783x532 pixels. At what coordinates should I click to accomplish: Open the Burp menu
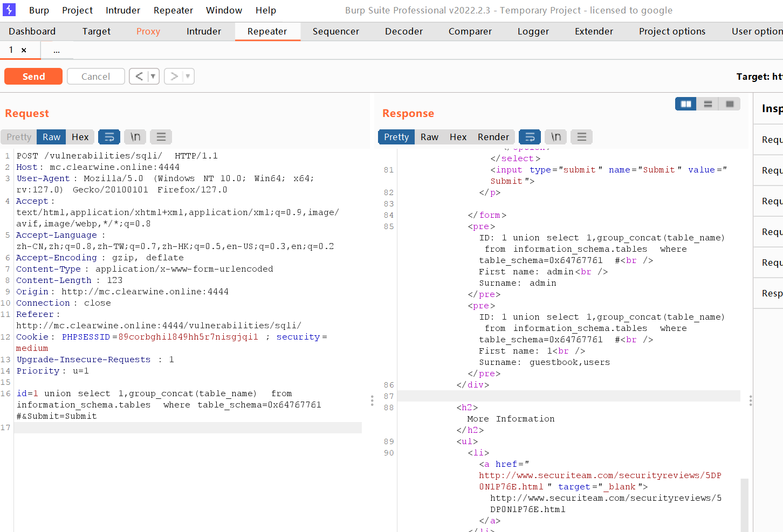click(x=39, y=10)
